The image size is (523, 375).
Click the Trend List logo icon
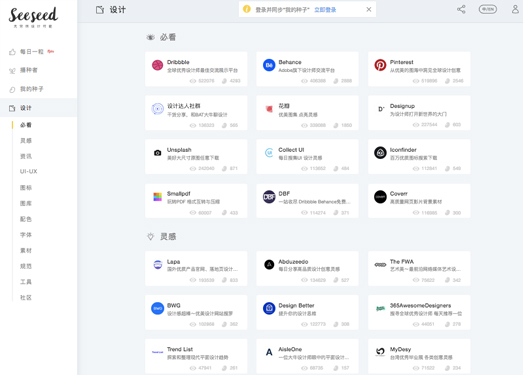point(157,352)
